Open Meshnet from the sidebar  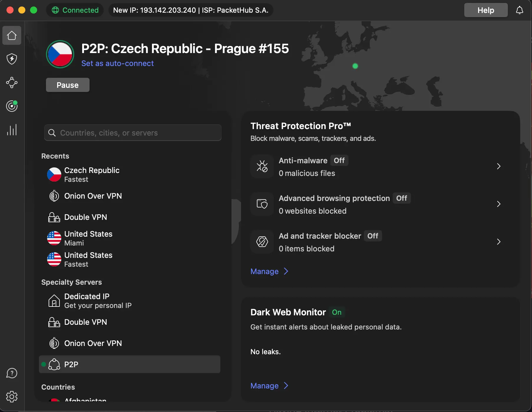tap(11, 83)
